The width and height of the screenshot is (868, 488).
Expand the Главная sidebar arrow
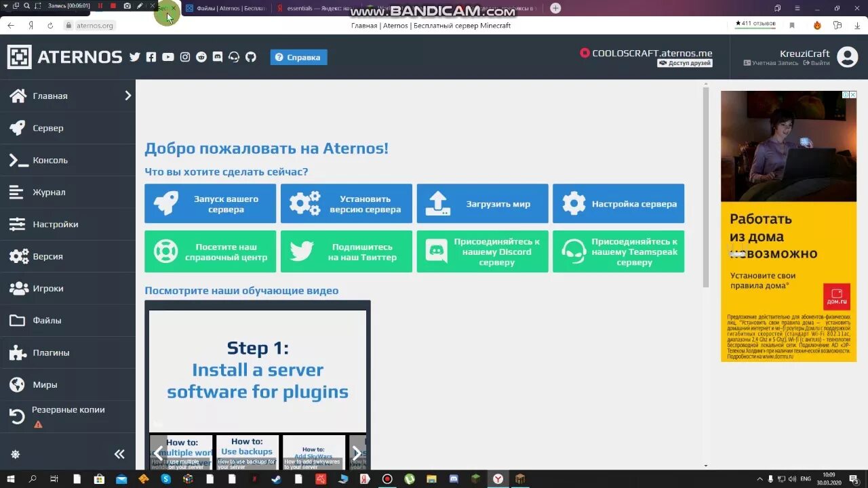point(127,96)
